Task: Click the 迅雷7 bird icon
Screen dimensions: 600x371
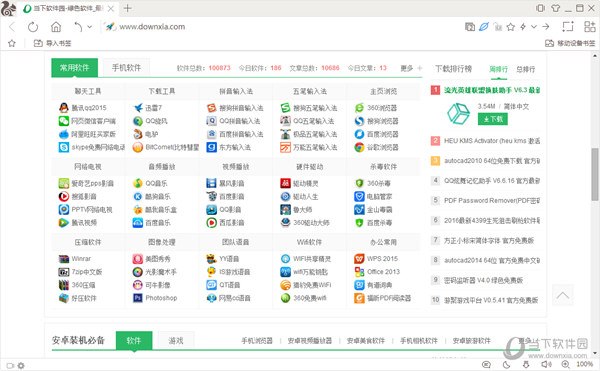Action: click(138, 108)
